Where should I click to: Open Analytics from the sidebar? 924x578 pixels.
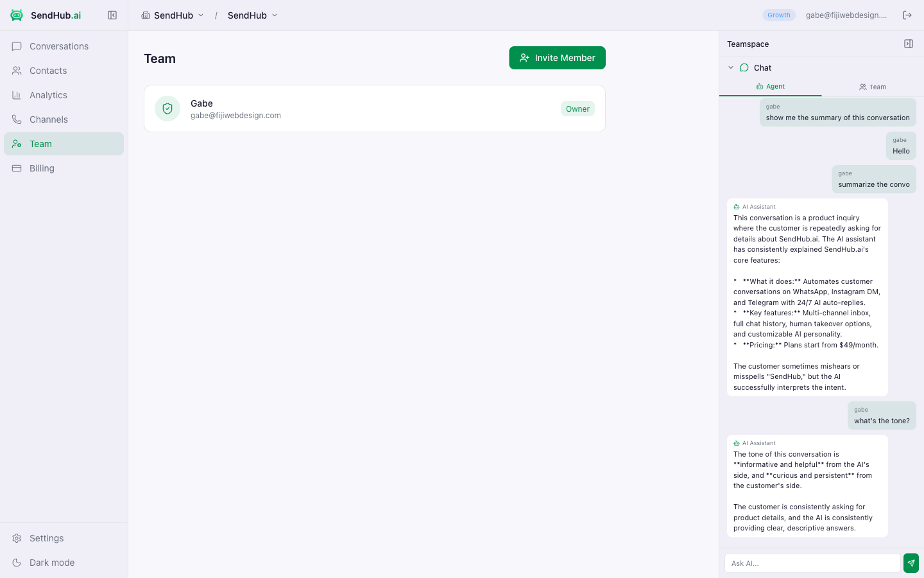pyautogui.click(x=64, y=95)
